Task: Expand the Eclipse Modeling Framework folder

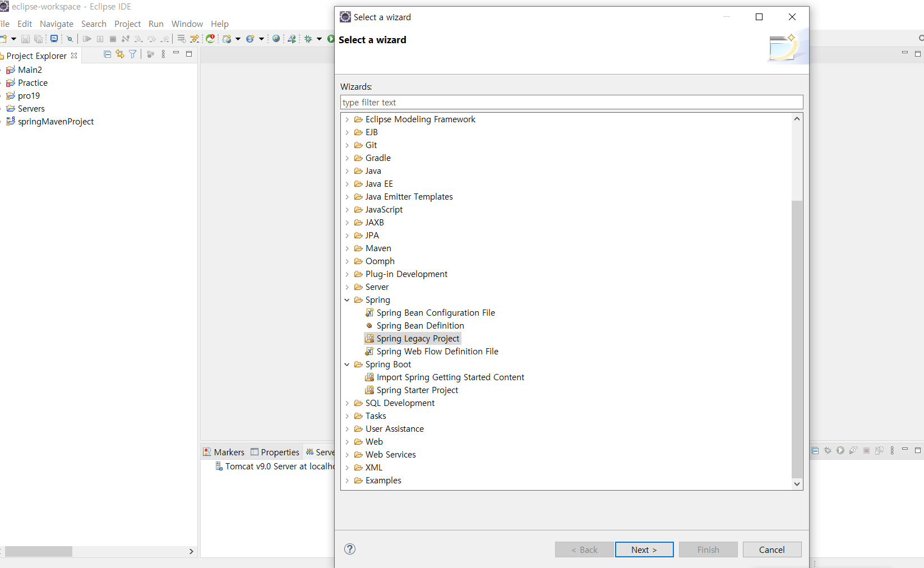Action: (x=347, y=119)
